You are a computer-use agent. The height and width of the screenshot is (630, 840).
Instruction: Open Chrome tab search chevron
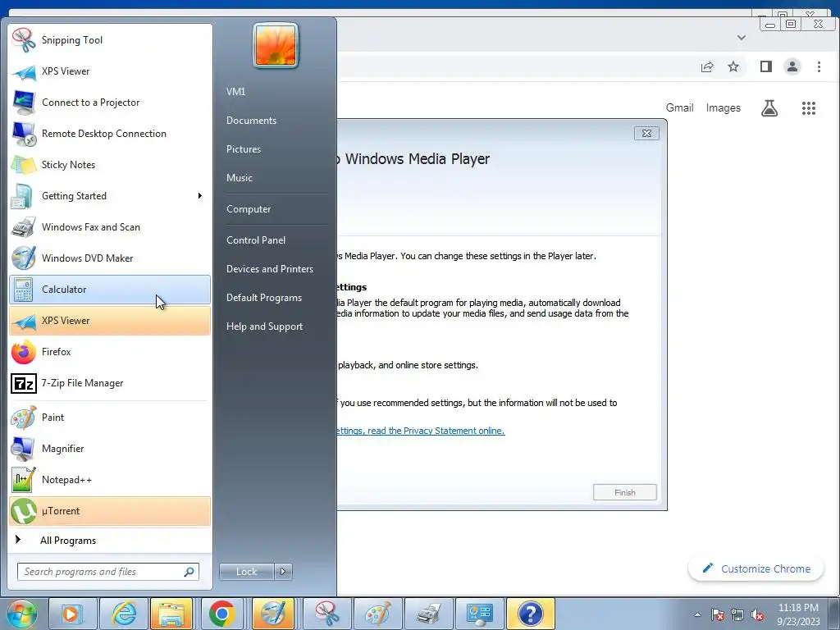742,38
